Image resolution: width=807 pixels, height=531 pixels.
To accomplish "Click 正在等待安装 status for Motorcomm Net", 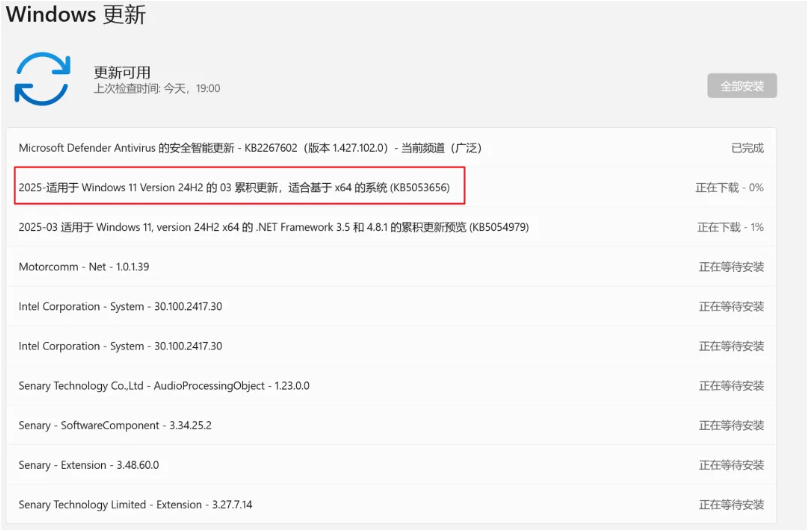I will tap(731, 267).
